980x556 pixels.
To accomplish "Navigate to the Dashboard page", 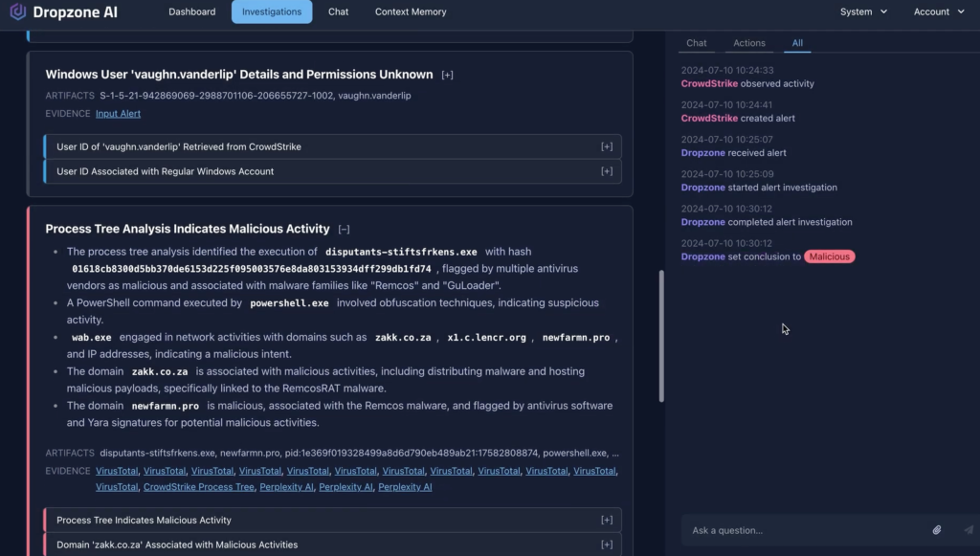I will coord(191,11).
